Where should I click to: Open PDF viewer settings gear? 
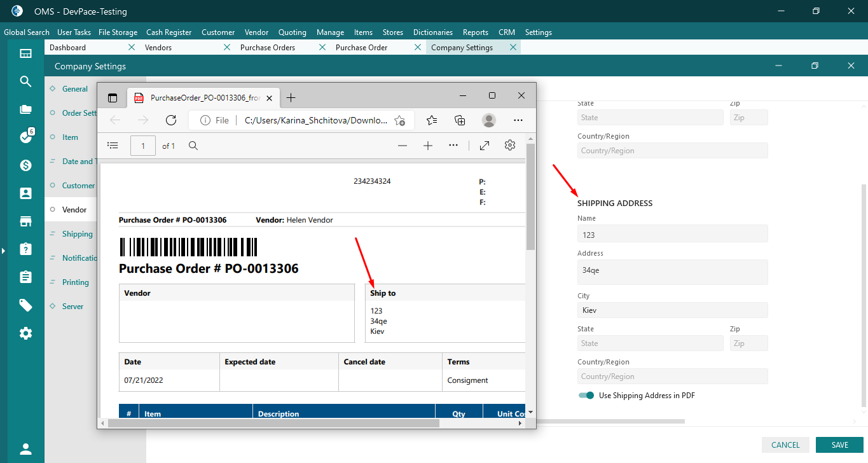[510, 146]
